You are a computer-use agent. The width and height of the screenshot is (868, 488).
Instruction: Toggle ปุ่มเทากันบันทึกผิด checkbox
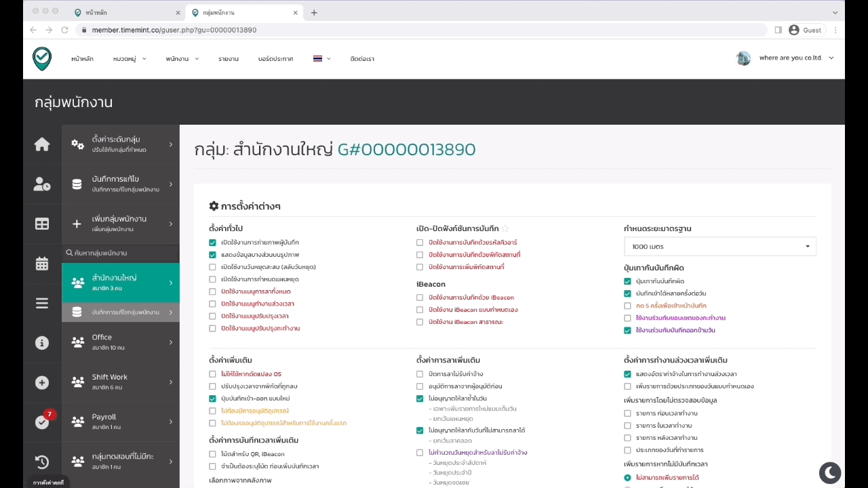point(628,281)
